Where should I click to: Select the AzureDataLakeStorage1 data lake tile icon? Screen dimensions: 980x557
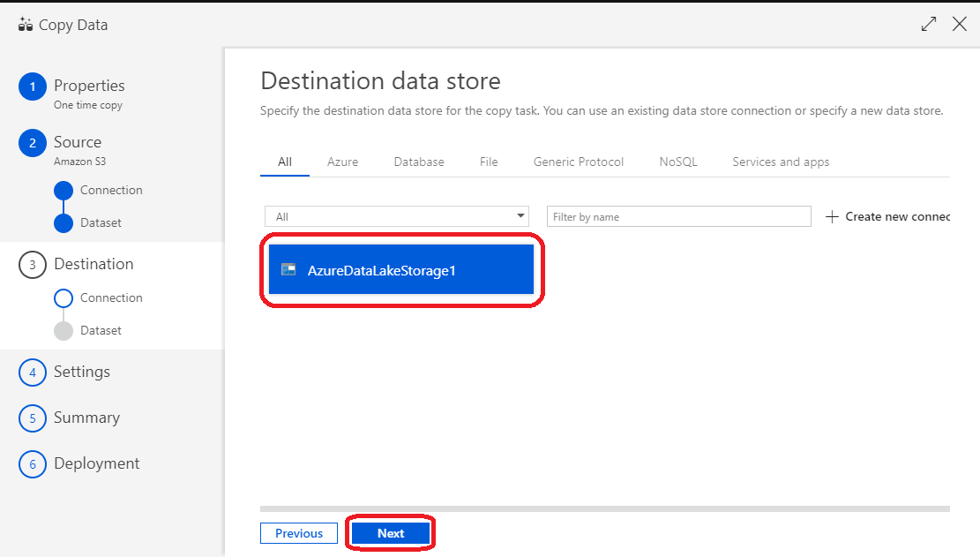coord(288,270)
